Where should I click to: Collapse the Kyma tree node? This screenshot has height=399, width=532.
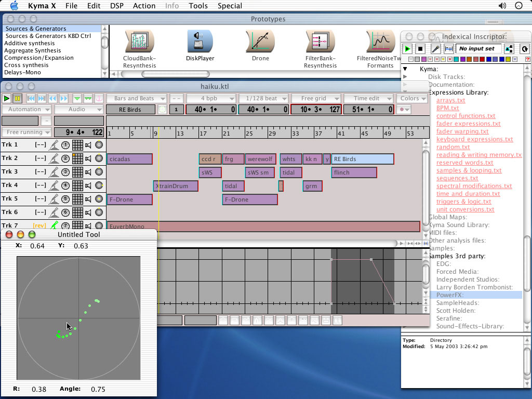tap(405, 69)
